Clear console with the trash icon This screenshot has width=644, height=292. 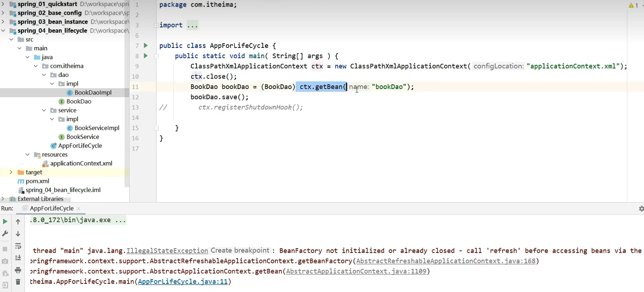18,282
